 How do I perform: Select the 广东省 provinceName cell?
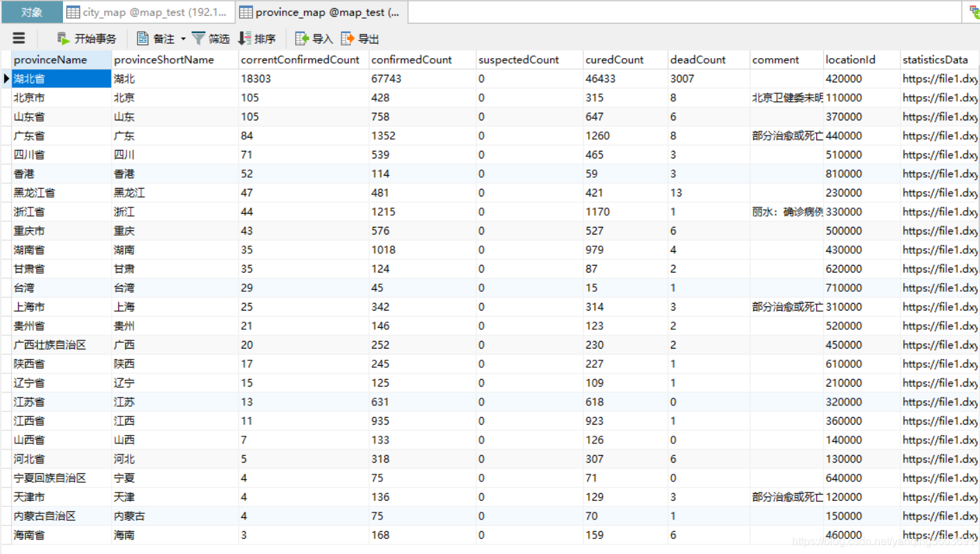pyautogui.click(x=62, y=136)
